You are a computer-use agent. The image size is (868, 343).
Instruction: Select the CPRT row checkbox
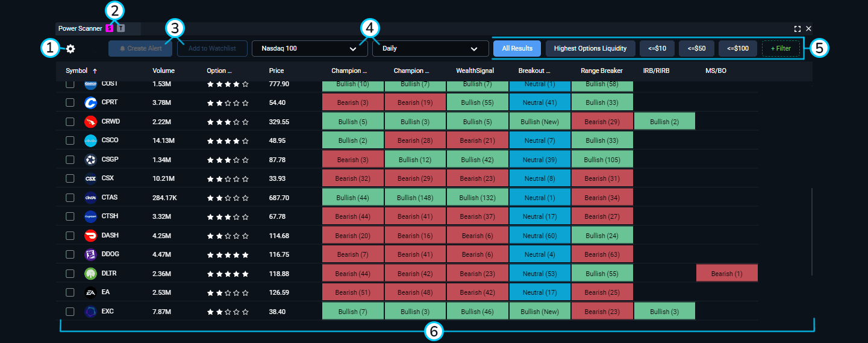coord(70,102)
